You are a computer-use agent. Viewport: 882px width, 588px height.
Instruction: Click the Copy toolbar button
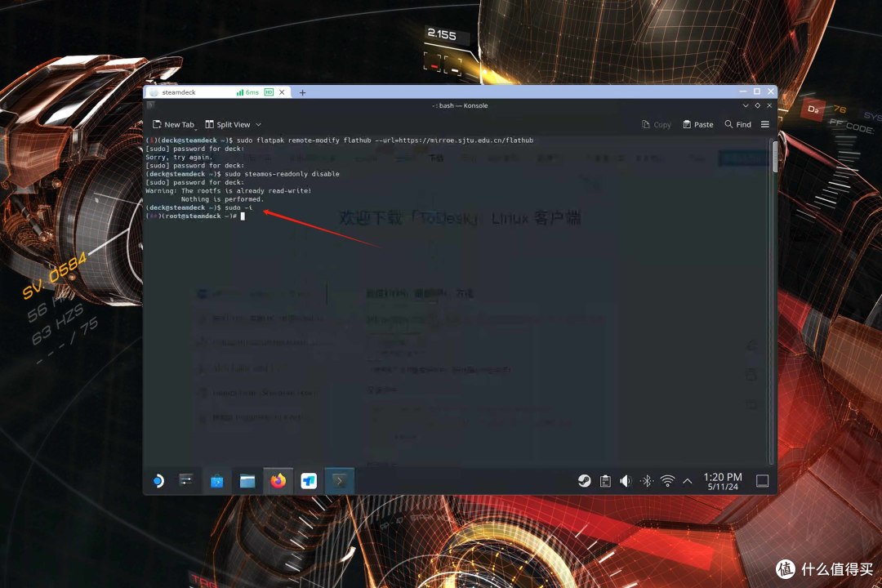pos(657,124)
